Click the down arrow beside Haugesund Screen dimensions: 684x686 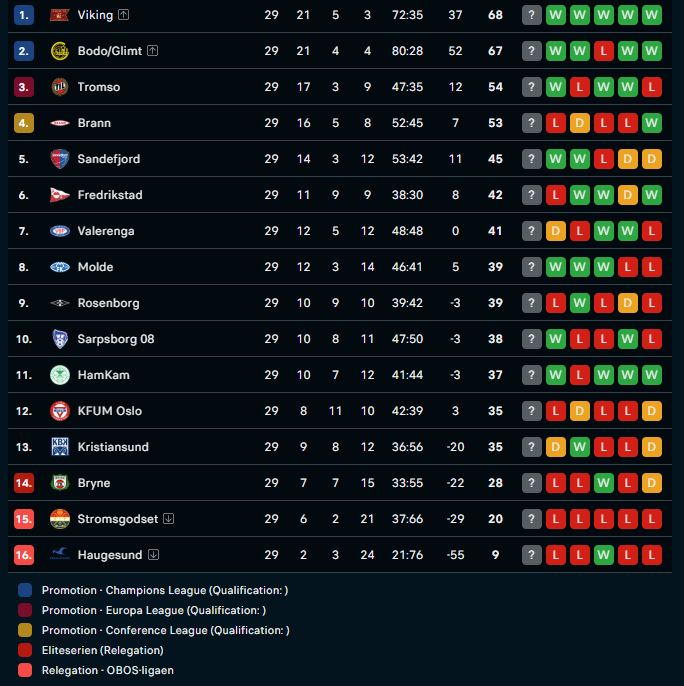[153, 555]
